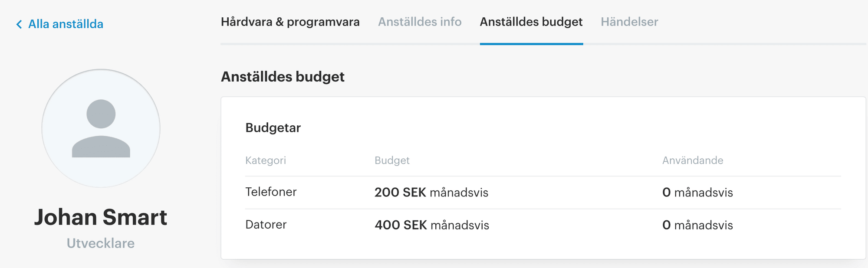
Task: Select the Anställdes budget tab
Action: click(x=531, y=22)
